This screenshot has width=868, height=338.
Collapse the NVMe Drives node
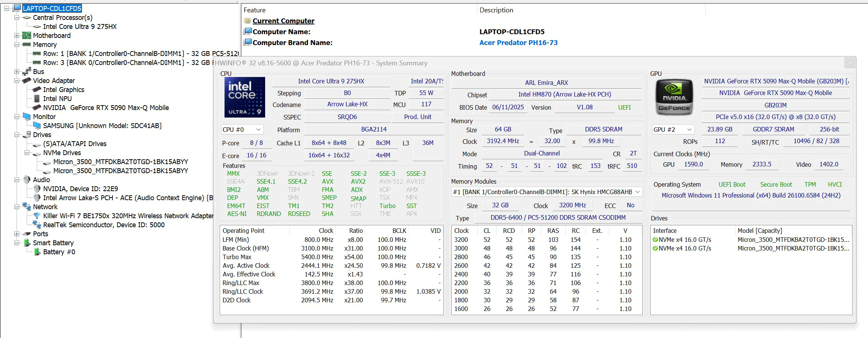coord(27,152)
